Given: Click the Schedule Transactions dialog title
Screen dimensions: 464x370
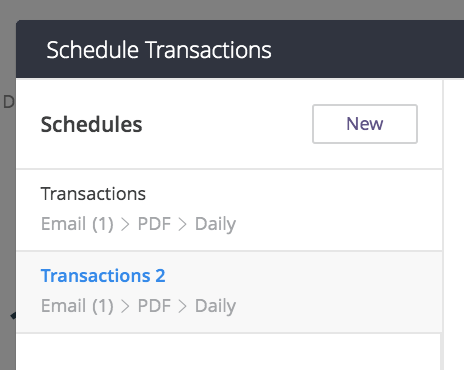Looking at the screenshot, I should coord(159,50).
